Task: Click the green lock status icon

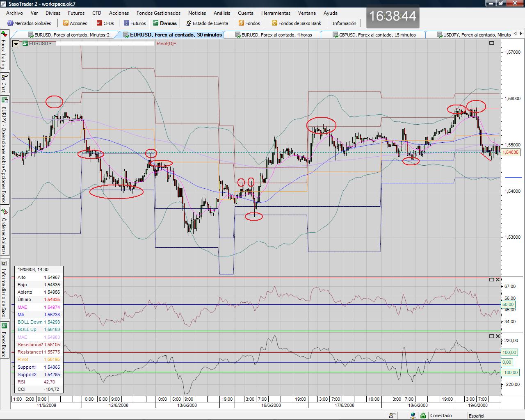Action: point(423,415)
